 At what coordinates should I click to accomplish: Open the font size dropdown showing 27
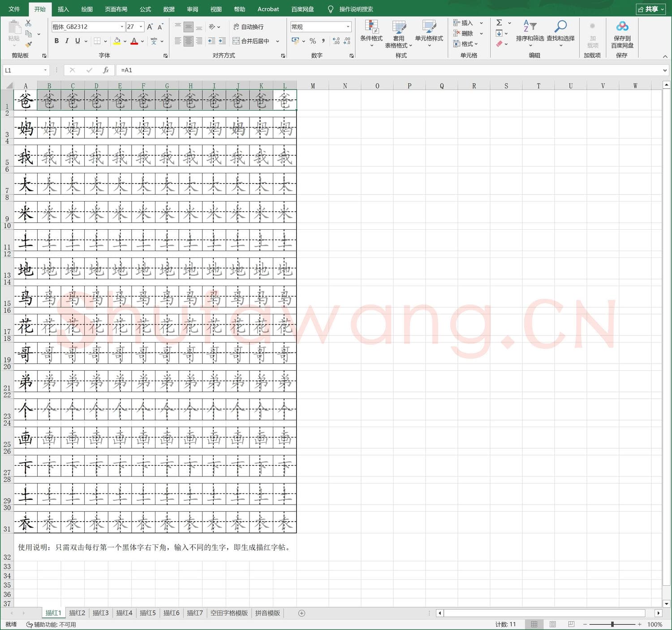[141, 27]
